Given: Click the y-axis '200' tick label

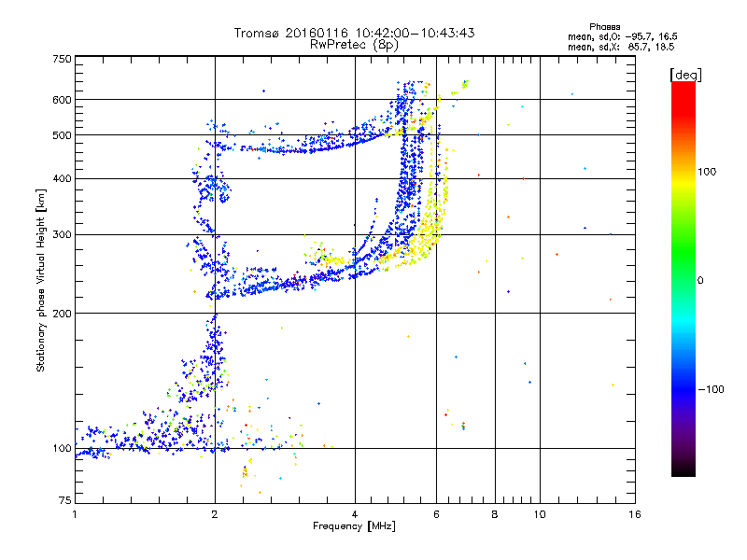Looking at the screenshot, I should point(62,314).
